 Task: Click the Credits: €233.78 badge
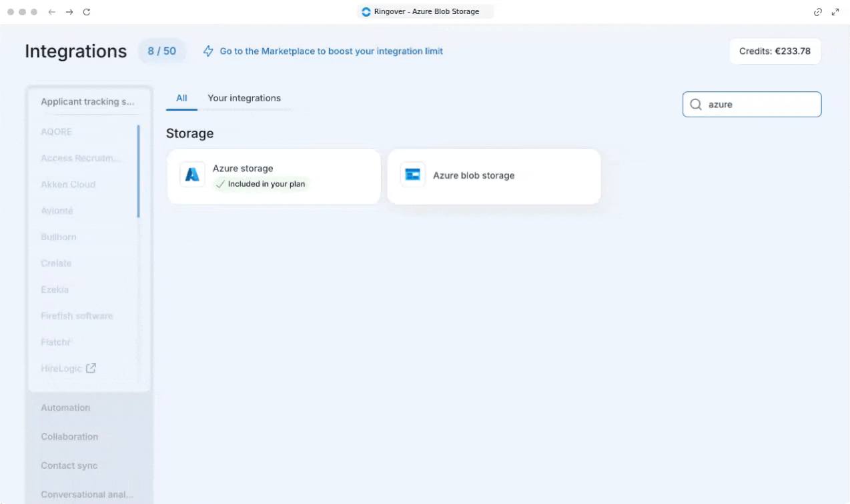(x=775, y=51)
